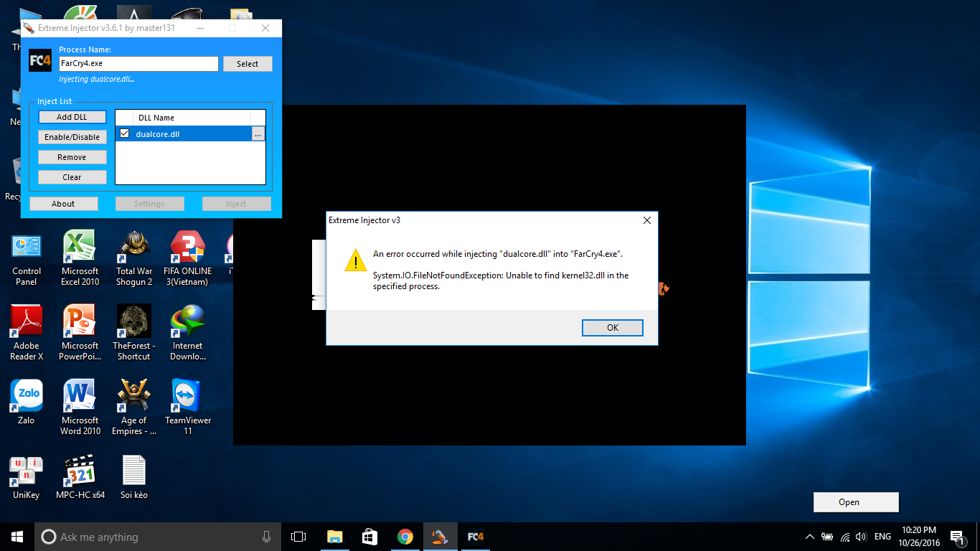Select the Total War Shogun 2 icon
This screenshot has width=980, height=551.
pos(134,258)
